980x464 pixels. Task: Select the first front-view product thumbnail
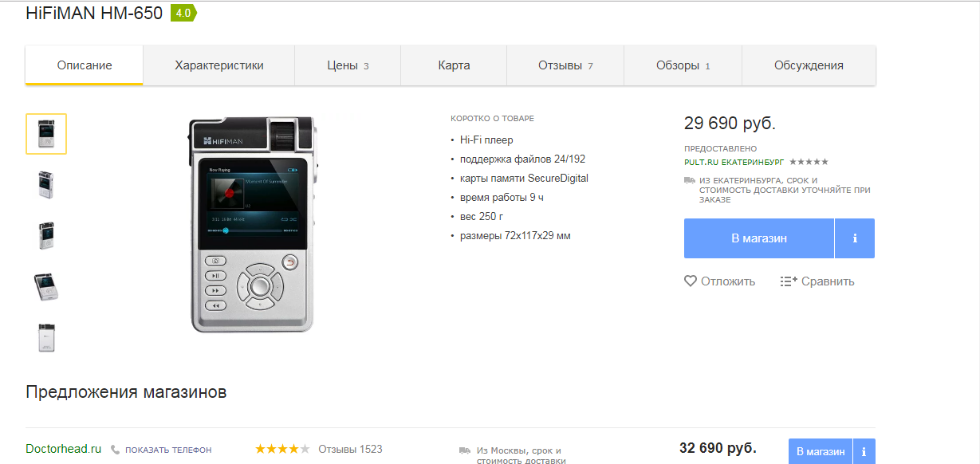point(46,134)
